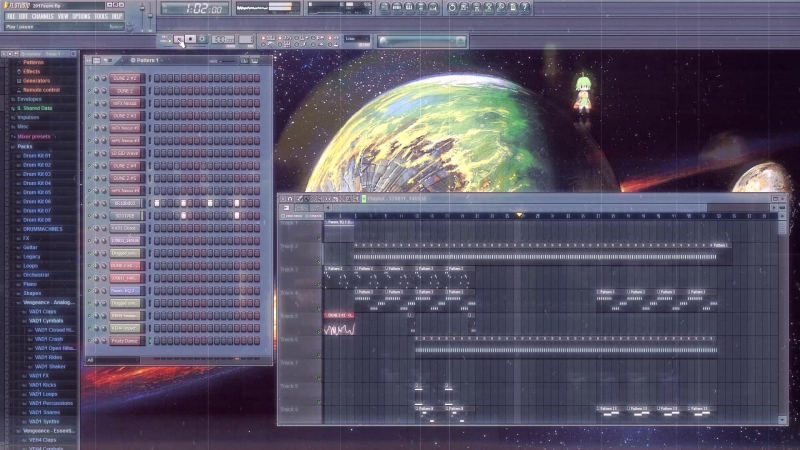This screenshot has height=450, width=800.
Task: Open the Line snap dropdown in toolbar
Action: pyautogui.click(x=357, y=39)
